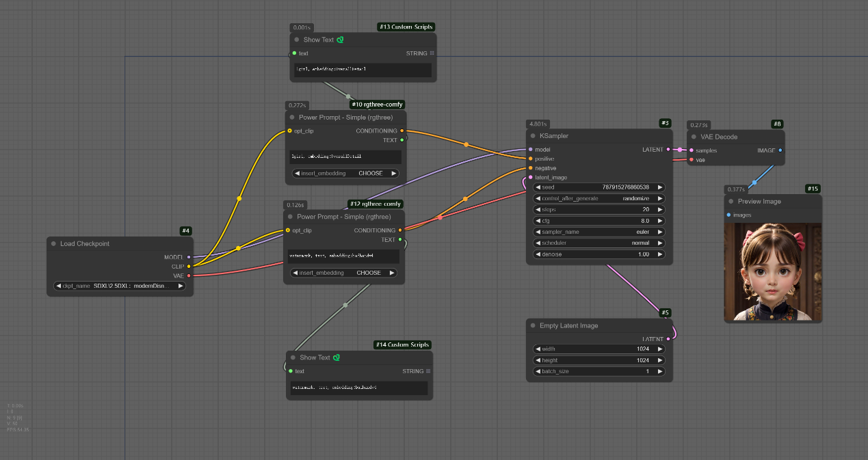Viewport: 868px width, 460px height.
Task: Open the sampler_name dropdown showing euler
Action: coord(599,232)
